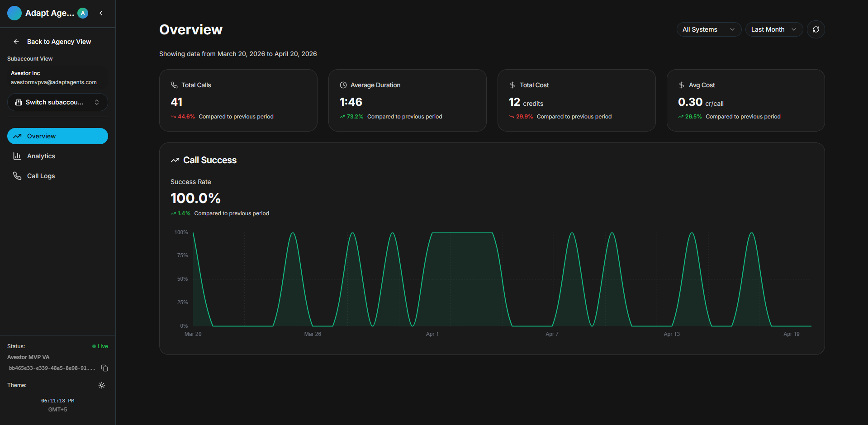The height and width of the screenshot is (425, 868).
Task: Select Overview in the sidebar
Action: [x=57, y=136]
